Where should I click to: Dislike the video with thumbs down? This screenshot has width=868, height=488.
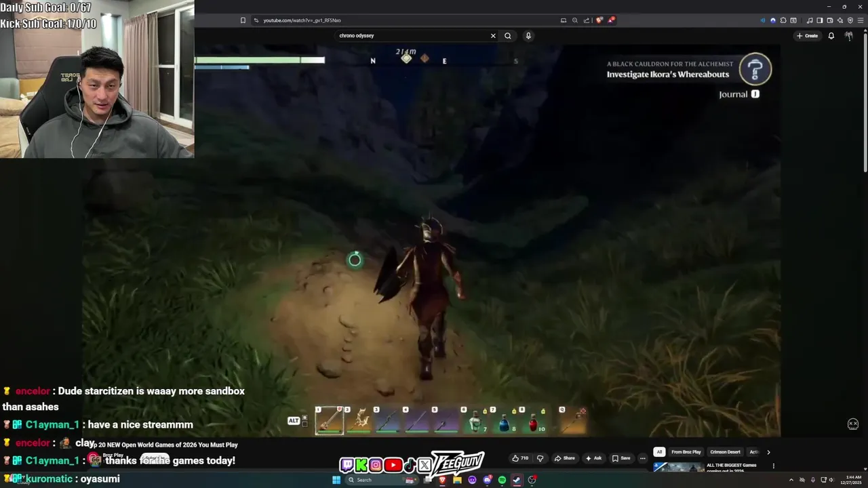click(540, 458)
